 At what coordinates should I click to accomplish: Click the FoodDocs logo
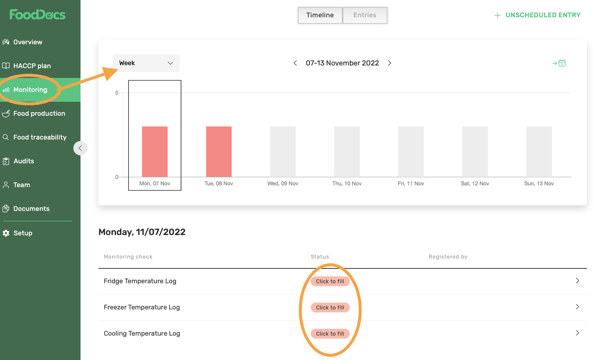(37, 15)
